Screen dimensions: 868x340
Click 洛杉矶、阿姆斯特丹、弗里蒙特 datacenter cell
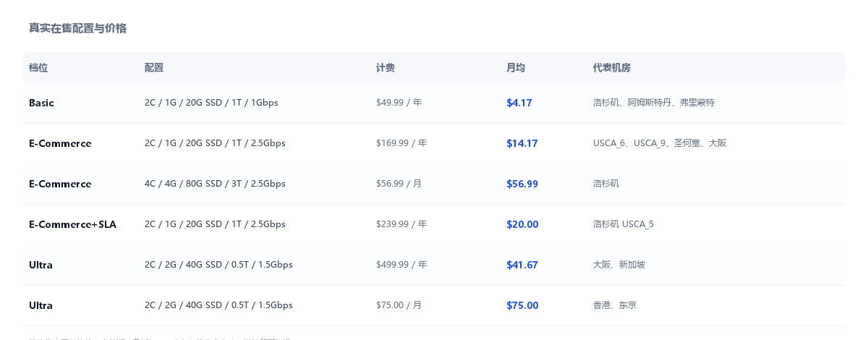click(654, 103)
